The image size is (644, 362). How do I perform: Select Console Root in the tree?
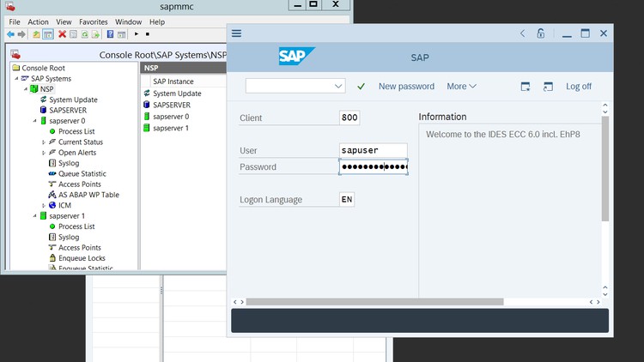point(43,68)
